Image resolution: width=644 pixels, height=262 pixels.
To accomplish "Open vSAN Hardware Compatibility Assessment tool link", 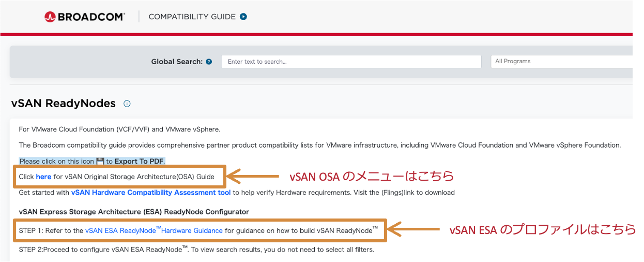I will pos(151,193).
